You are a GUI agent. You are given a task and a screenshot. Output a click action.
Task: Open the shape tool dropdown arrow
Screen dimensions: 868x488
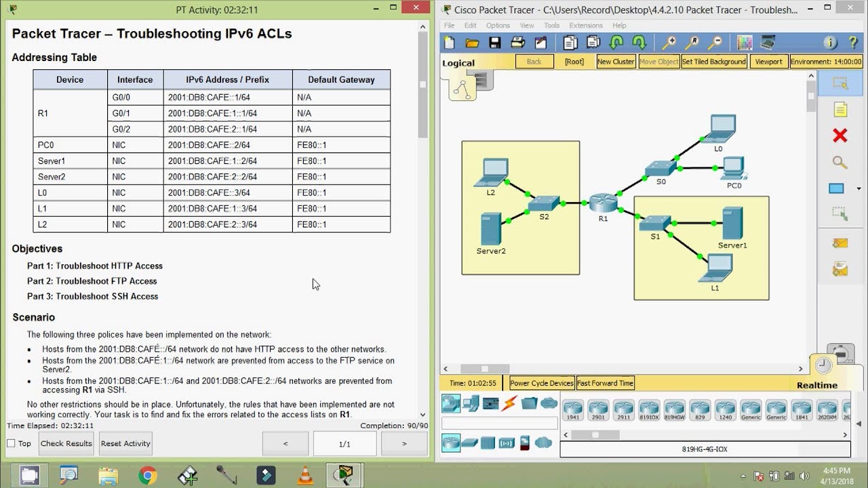[x=859, y=188]
